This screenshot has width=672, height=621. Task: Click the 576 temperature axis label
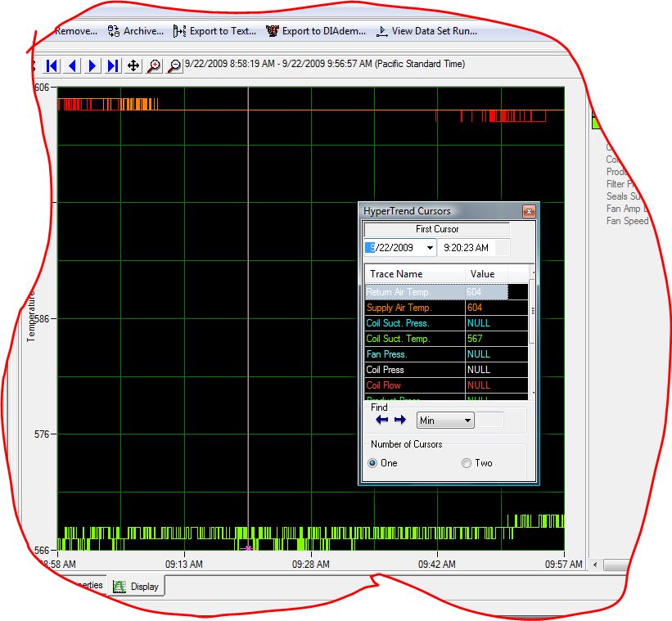[x=42, y=434]
